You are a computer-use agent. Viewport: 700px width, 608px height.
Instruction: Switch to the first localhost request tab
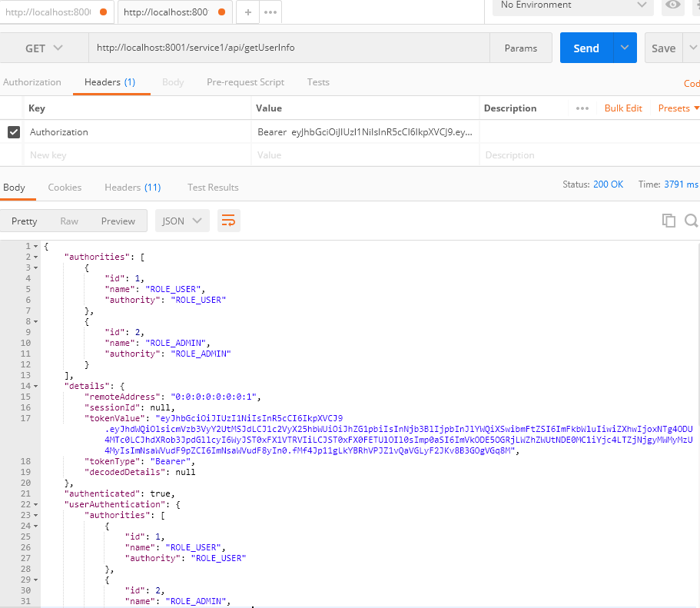pyautogui.click(x=48, y=12)
